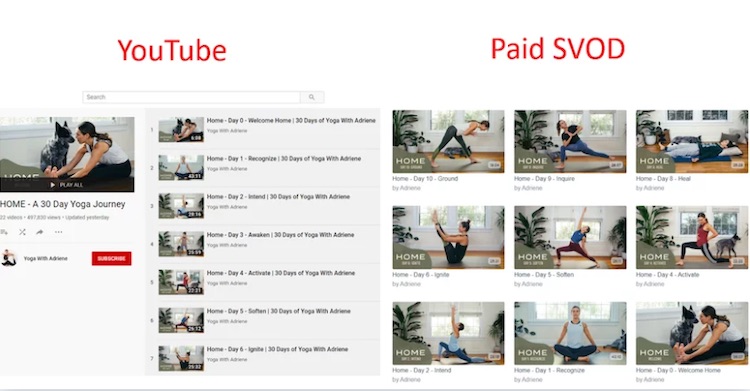Open the three-dot more options menu
750x391 pixels.
[x=58, y=232]
